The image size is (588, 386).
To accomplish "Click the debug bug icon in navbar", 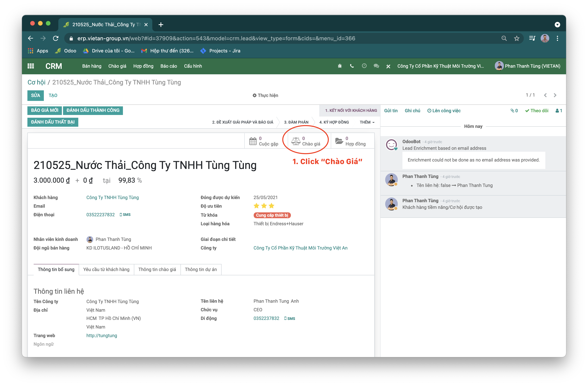I will 340,66.
